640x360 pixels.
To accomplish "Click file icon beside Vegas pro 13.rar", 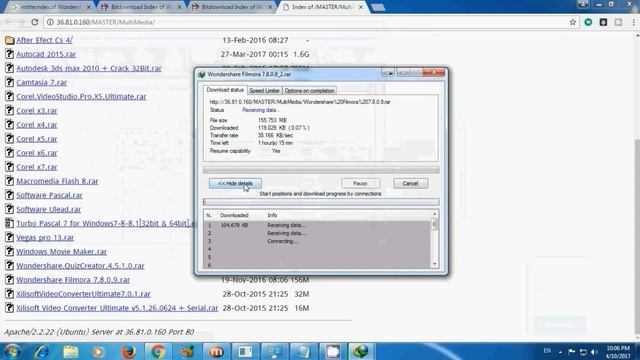I will click(9, 238).
